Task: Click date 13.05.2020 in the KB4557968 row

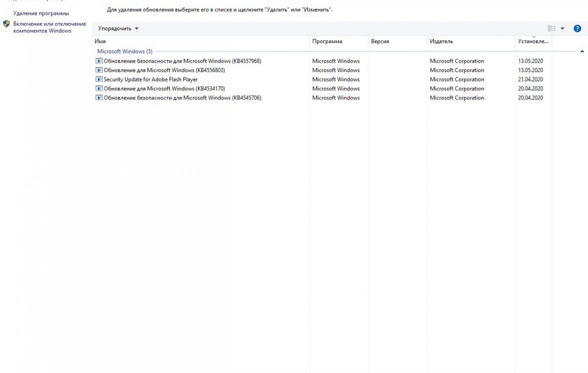Action: (531, 61)
